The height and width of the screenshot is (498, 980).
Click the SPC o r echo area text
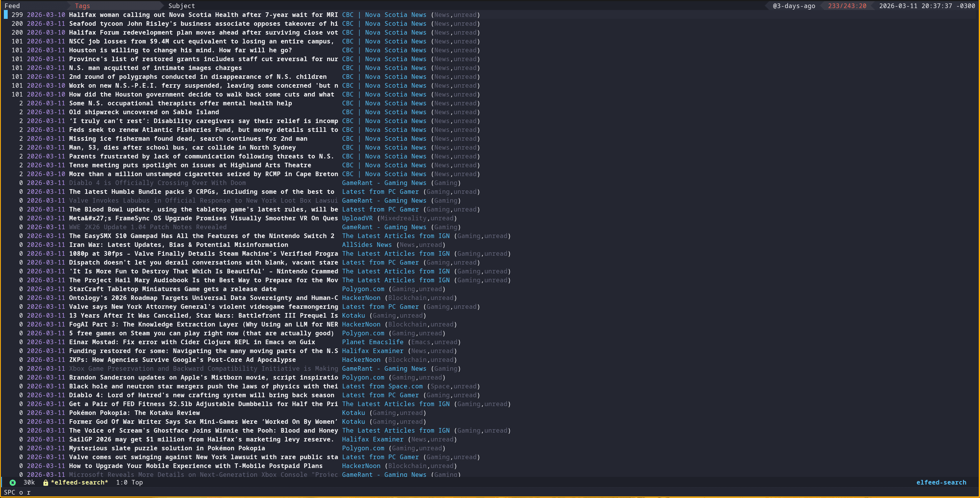click(17, 492)
